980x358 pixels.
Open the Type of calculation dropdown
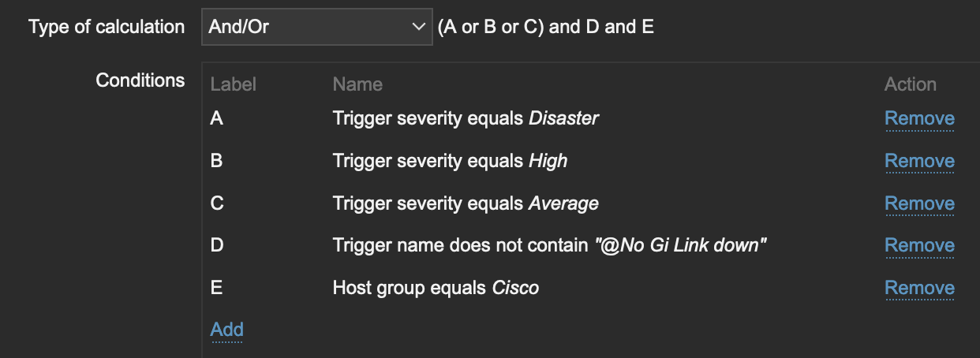316,27
